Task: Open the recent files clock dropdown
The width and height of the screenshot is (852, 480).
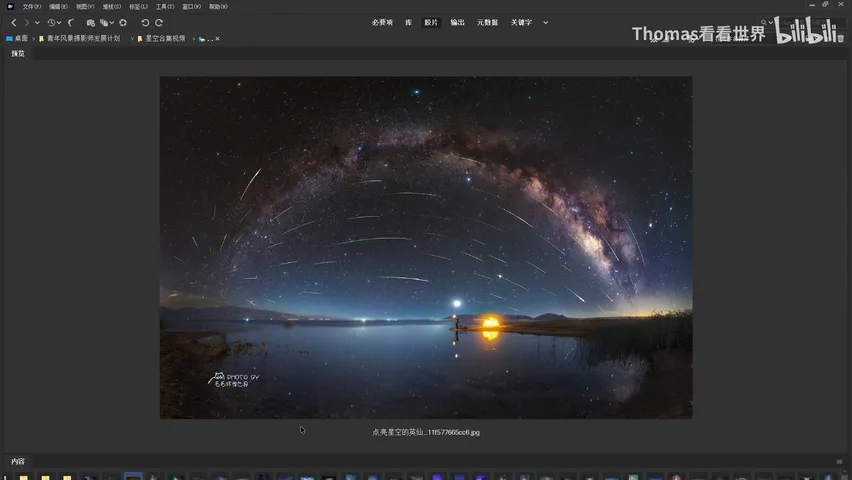Action: (54, 23)
